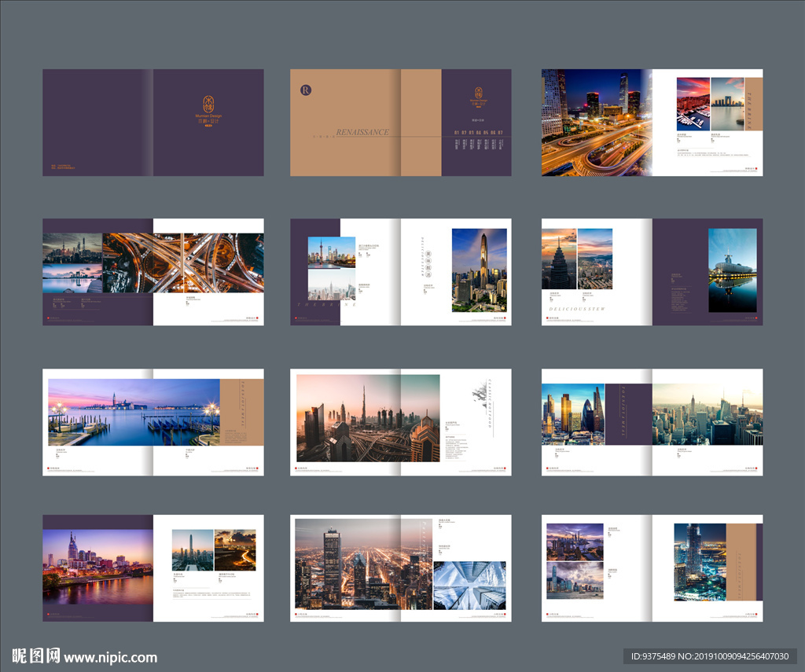Select the hazy white city skyline photo
The image size is (805, 672).
tap(332, 285)
